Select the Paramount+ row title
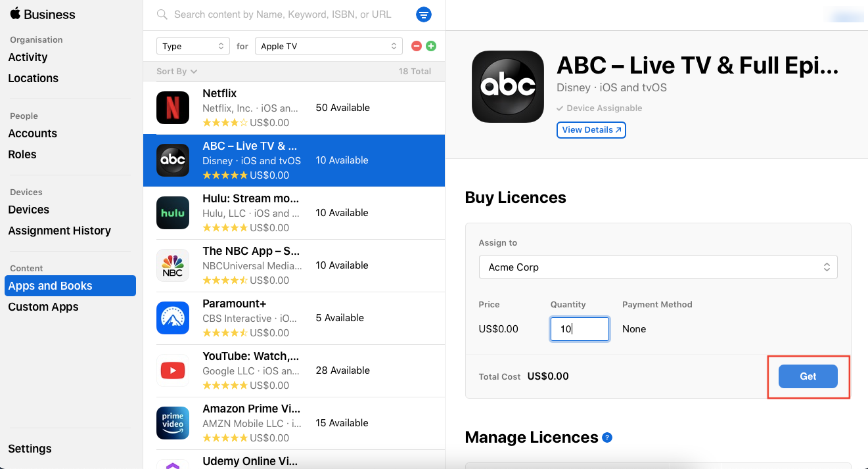The image size is (868, 469). coord(235,303)
